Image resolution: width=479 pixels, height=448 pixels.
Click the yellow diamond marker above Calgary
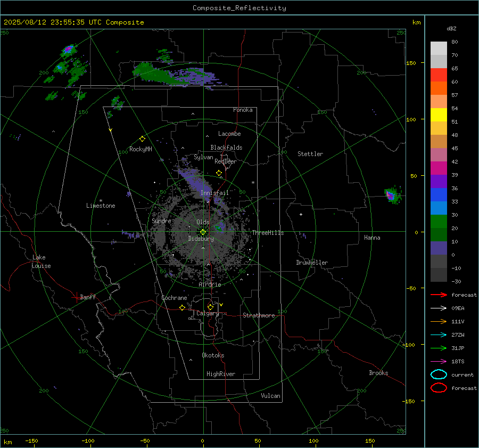pyautogui.click(x=210, y=307)
